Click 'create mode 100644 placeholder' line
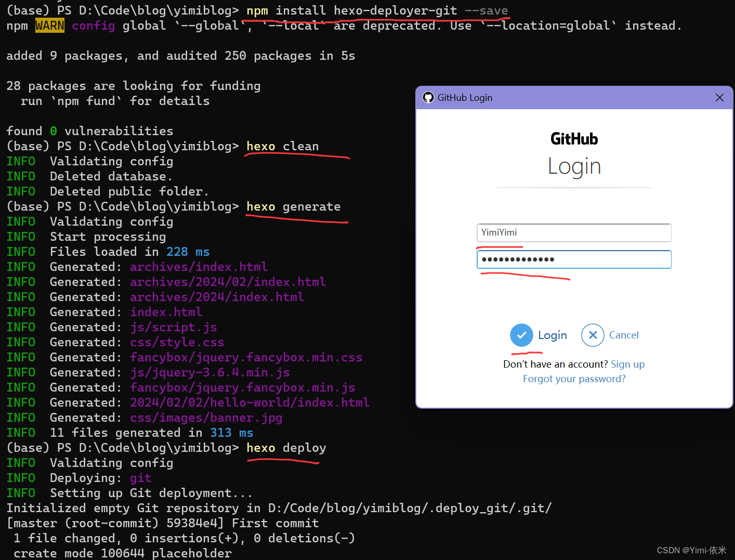The width and height of the screenshot is (735, 560). click(x=122, y=553)
